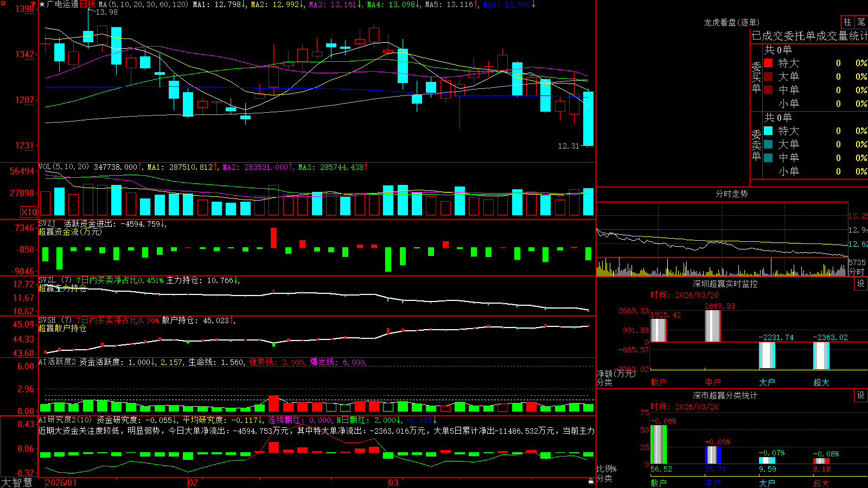Click the X10 volume scale box

[x=29, y=212]
